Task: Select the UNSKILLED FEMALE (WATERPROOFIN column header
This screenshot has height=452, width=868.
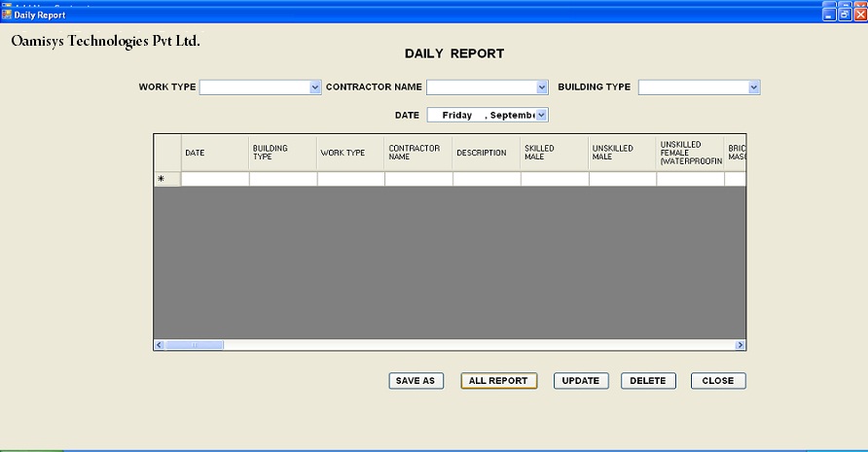Action: (690, 153)
